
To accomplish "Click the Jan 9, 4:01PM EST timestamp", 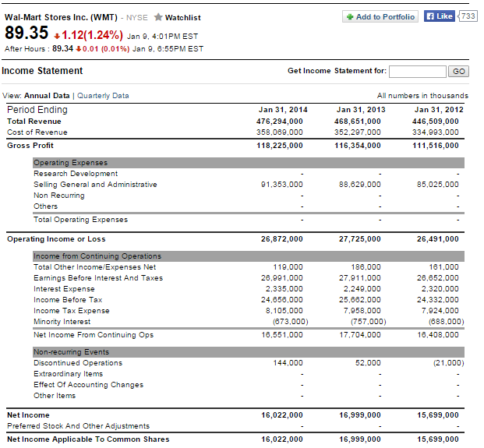I will coord(162,37).
